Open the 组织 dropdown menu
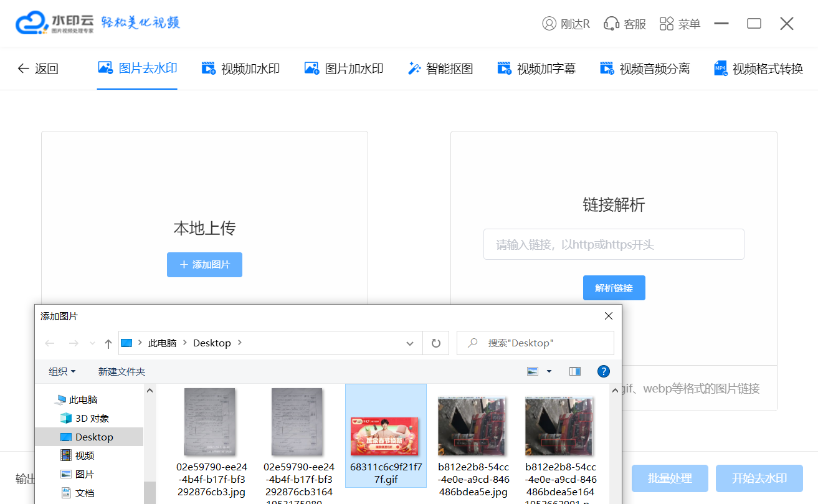 (x=62, y=371)
